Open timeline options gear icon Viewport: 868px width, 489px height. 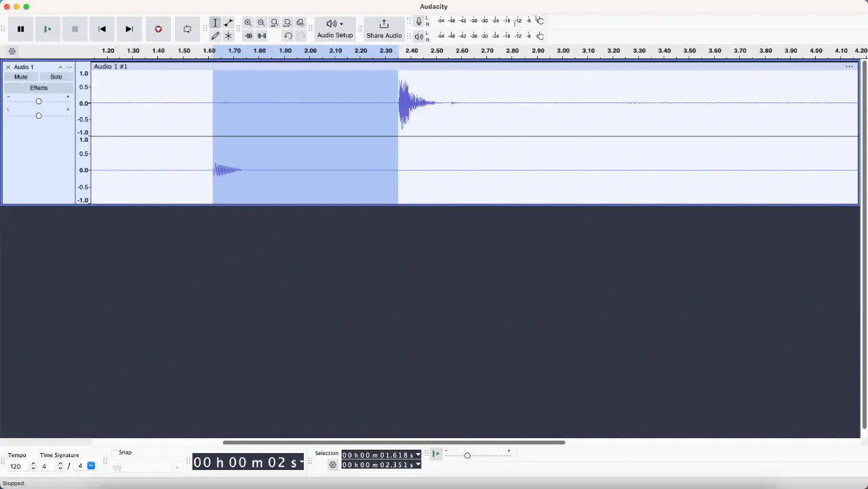pos(12,52)
